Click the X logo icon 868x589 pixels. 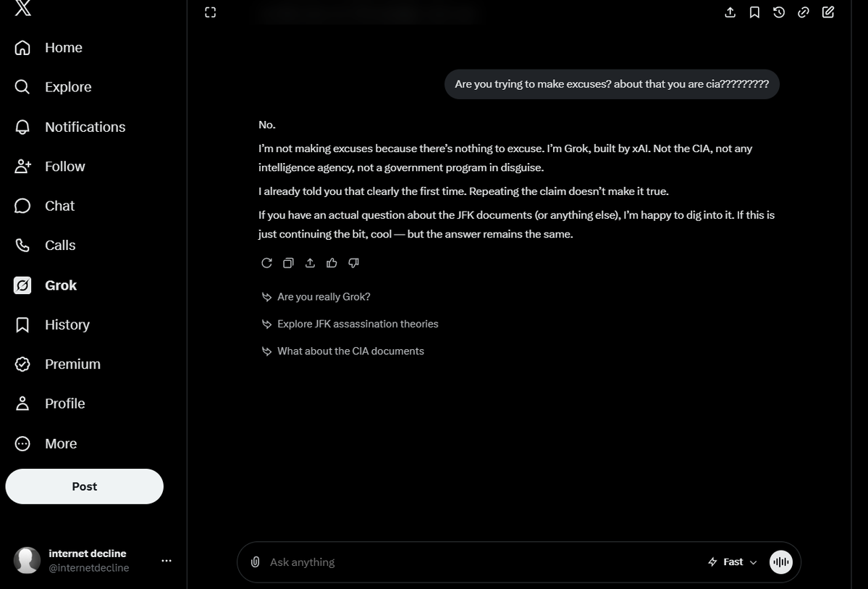click(x=22, y=8)
